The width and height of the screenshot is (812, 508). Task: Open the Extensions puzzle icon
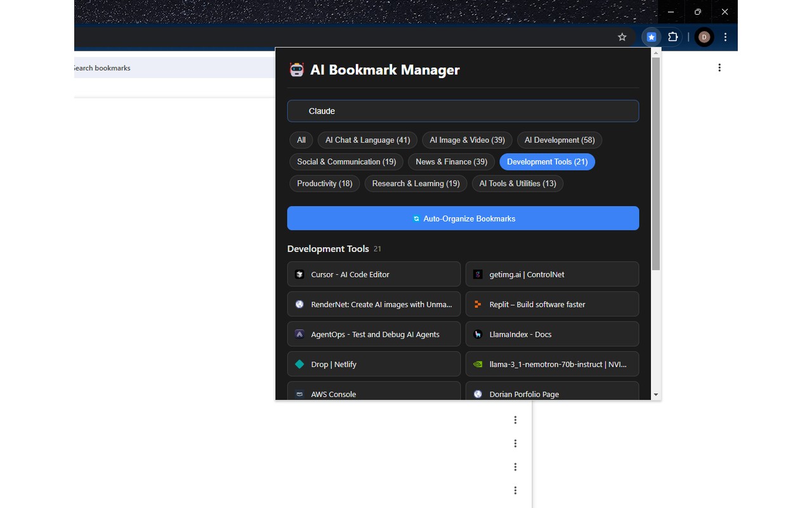(673, 37)
